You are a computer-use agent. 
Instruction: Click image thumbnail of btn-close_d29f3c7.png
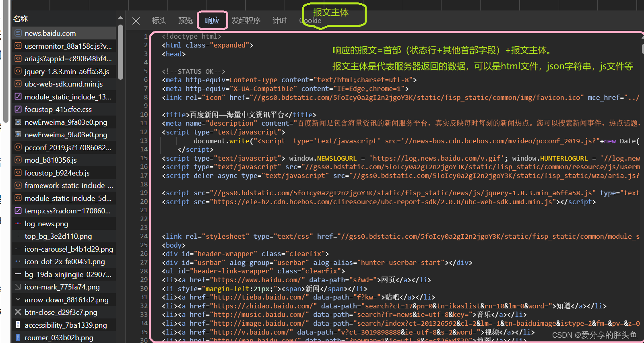18,312
